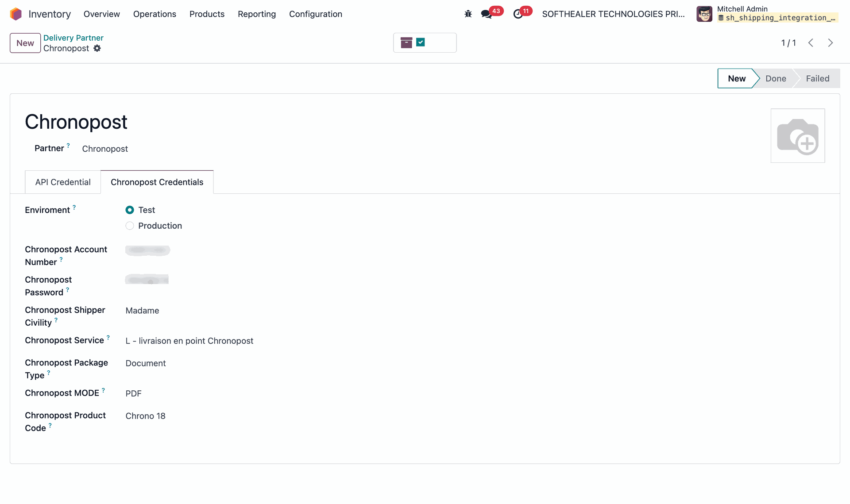Toggle the teal active checkbox
The height and width of the screenshot is (504, 850).
tap(421, 42)
